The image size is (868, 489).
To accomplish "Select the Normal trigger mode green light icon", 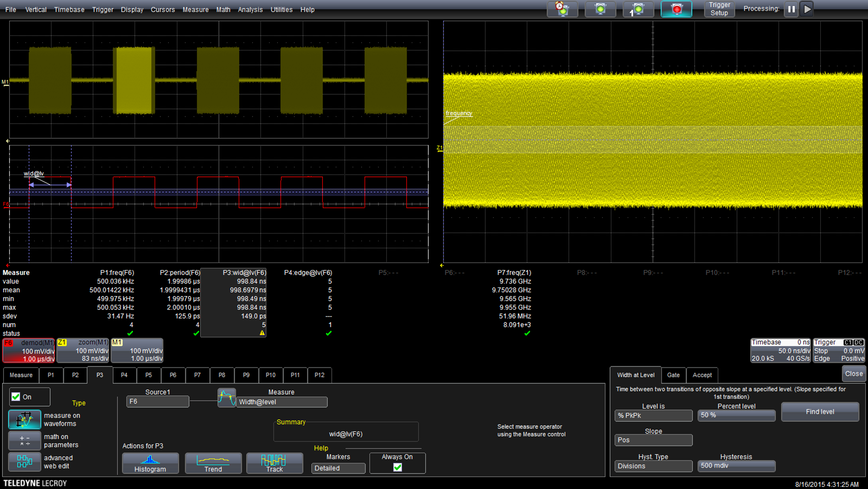I will 600,9.
